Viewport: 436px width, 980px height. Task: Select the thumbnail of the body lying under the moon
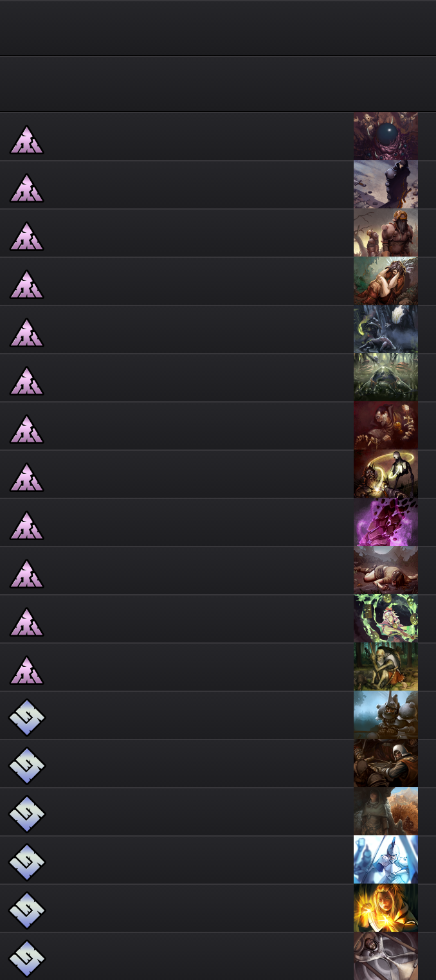[386, 570]
